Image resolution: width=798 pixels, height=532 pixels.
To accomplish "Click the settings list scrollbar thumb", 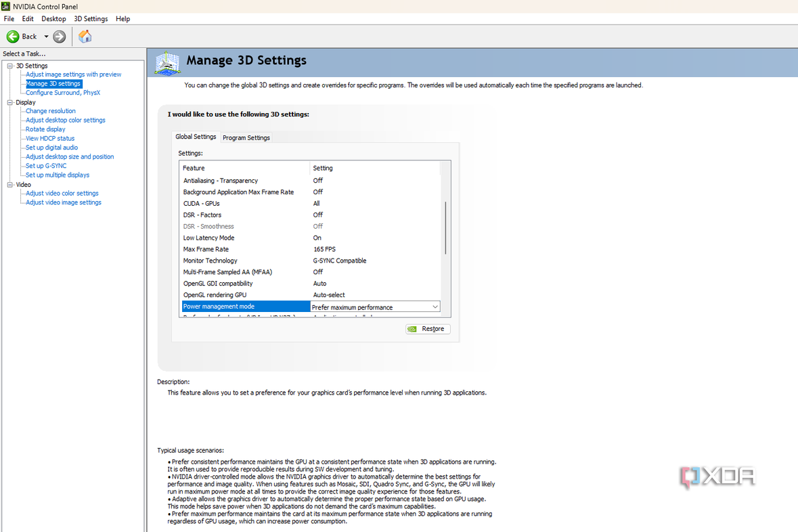I will coord(446,228).
